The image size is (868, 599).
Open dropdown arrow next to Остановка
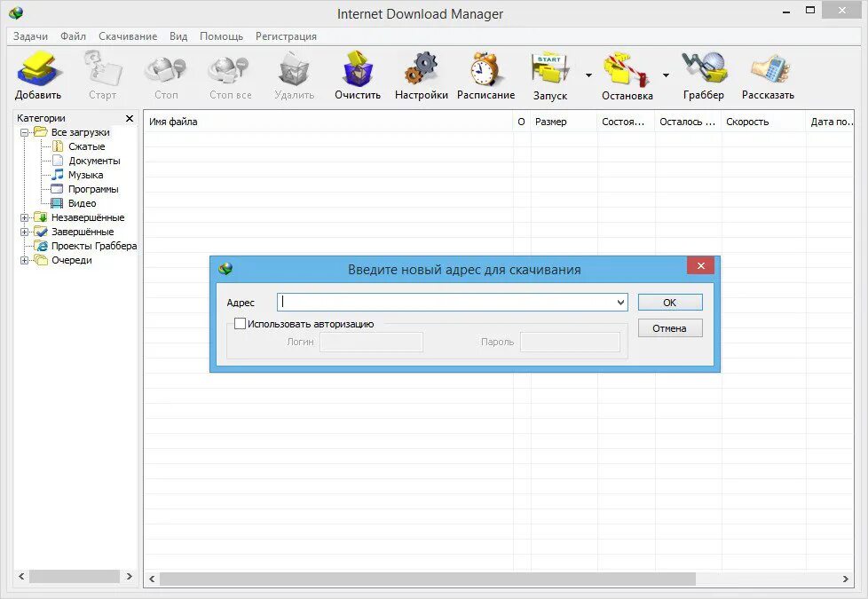(666, 75)
